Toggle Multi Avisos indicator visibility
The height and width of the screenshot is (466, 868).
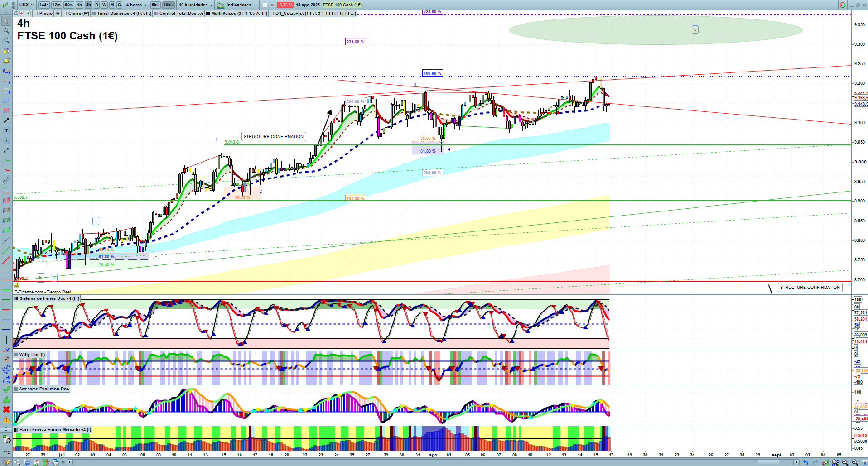pos(208,14)
